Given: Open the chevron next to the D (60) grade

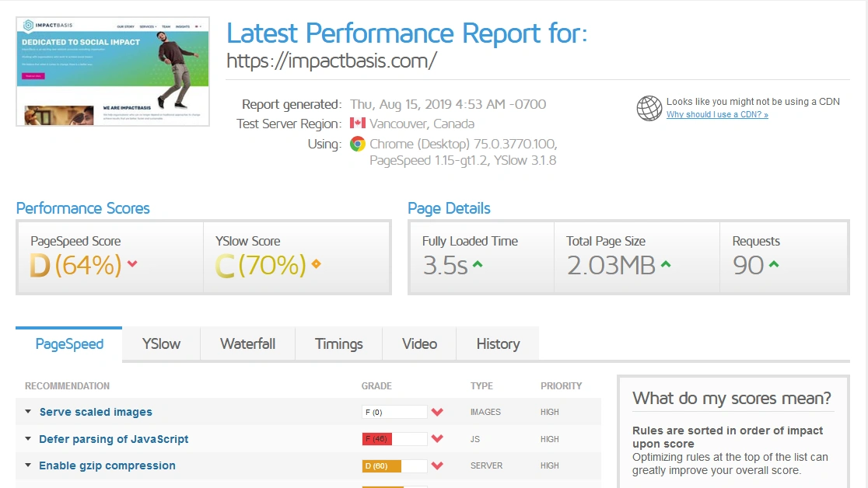Looking at the screenshot, I should 436,465.
